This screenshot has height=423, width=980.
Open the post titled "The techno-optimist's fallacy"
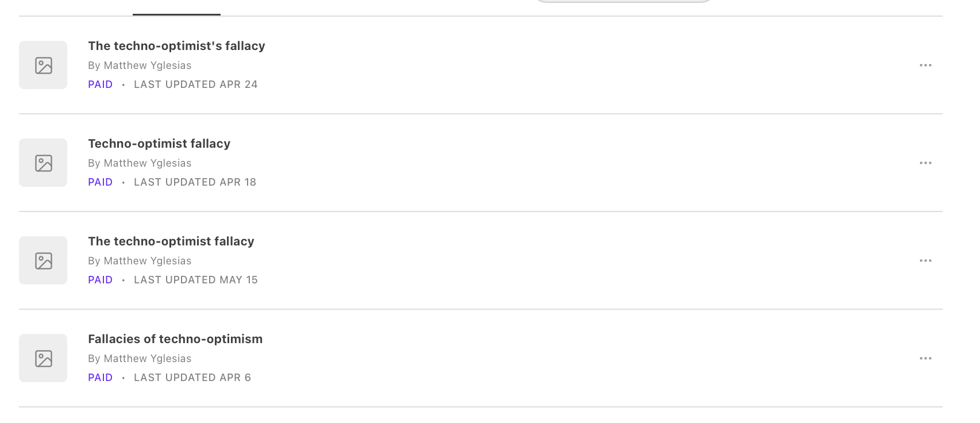click(176, 46)
